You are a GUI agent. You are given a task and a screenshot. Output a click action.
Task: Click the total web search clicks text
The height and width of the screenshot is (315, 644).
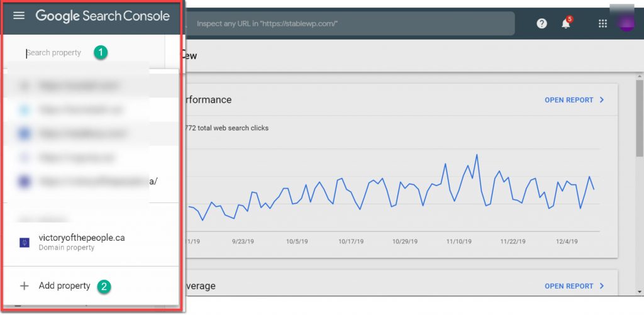tap(226, 128)
